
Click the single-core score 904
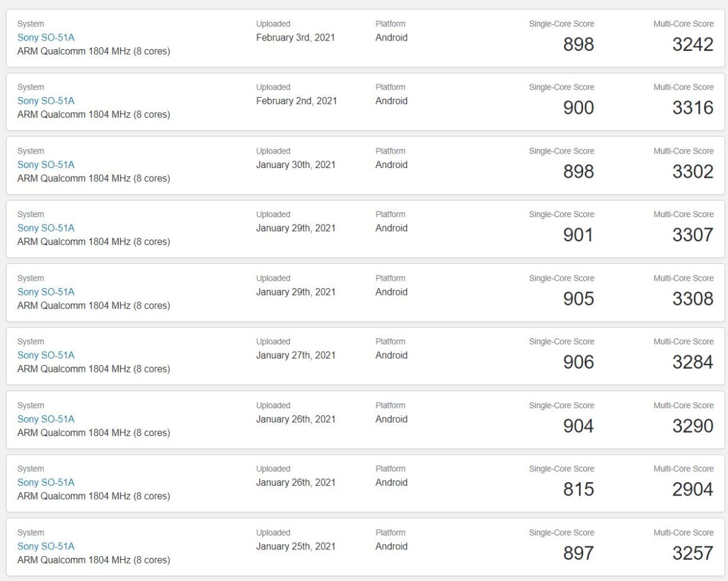(x=579, y=426)
